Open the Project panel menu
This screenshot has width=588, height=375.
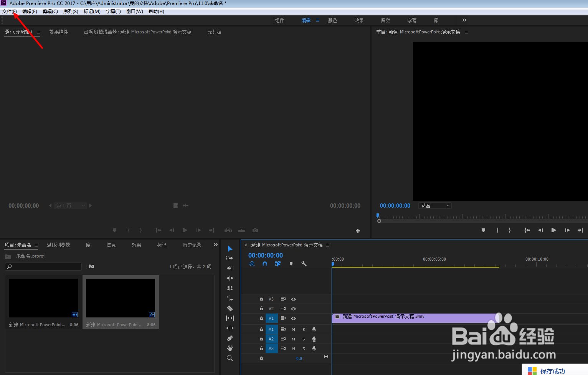click(x=36, y=245)
